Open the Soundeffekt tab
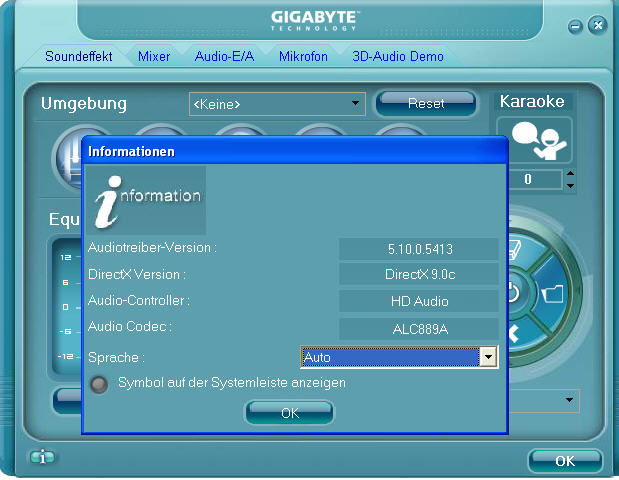 (x=79, y=56)
